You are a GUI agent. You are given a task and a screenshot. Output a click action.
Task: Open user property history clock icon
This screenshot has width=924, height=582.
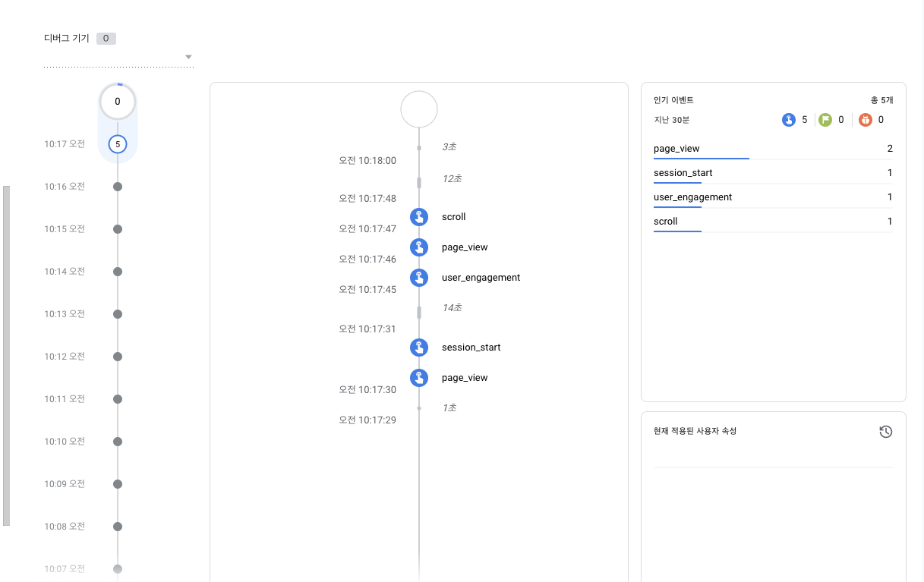pos(886,432)
